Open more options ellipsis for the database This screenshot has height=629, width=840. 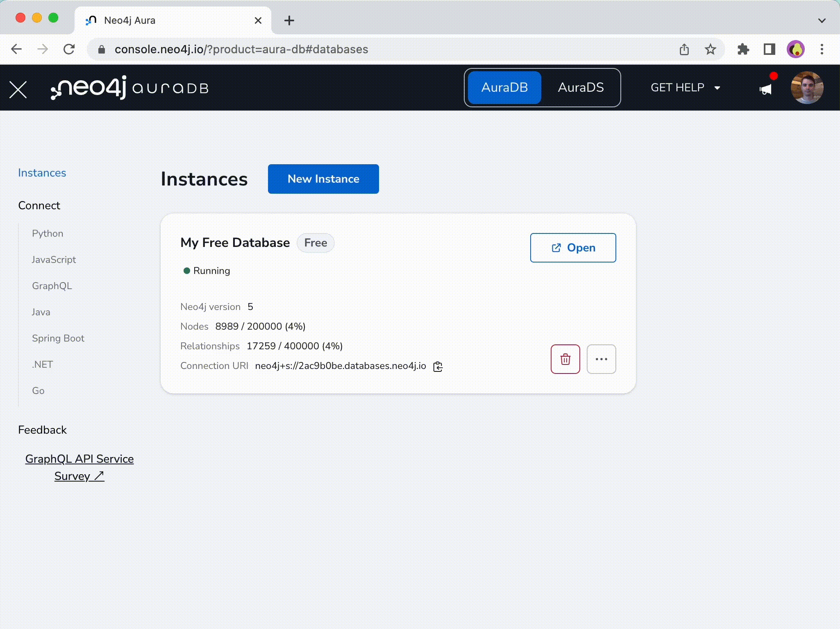click(601, 359)
